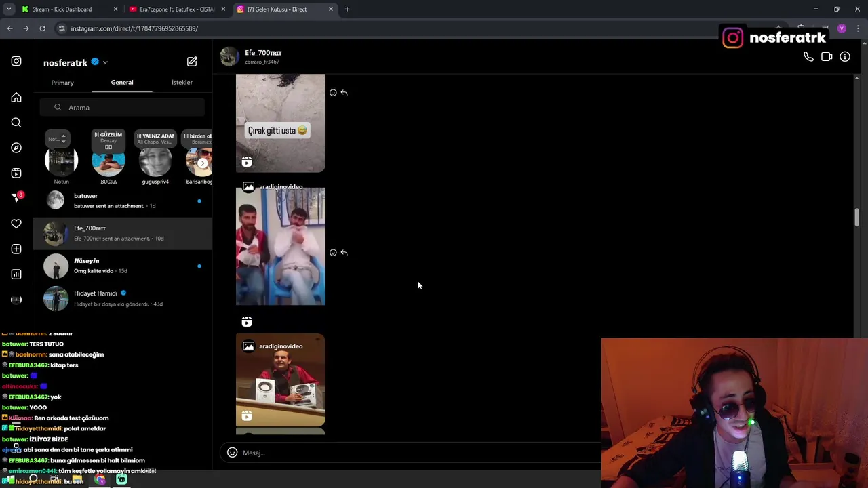Open the Çırak gitti usta reel thumbnail
868x488 pixels.
click(x=281, y=123)
